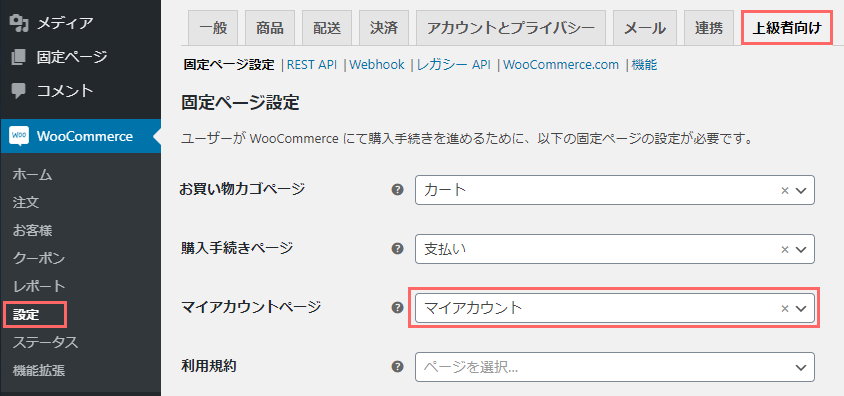This screenshot has height=396, width=844.
Task: Open the カート page dropdown
Action: pos(615,190)
